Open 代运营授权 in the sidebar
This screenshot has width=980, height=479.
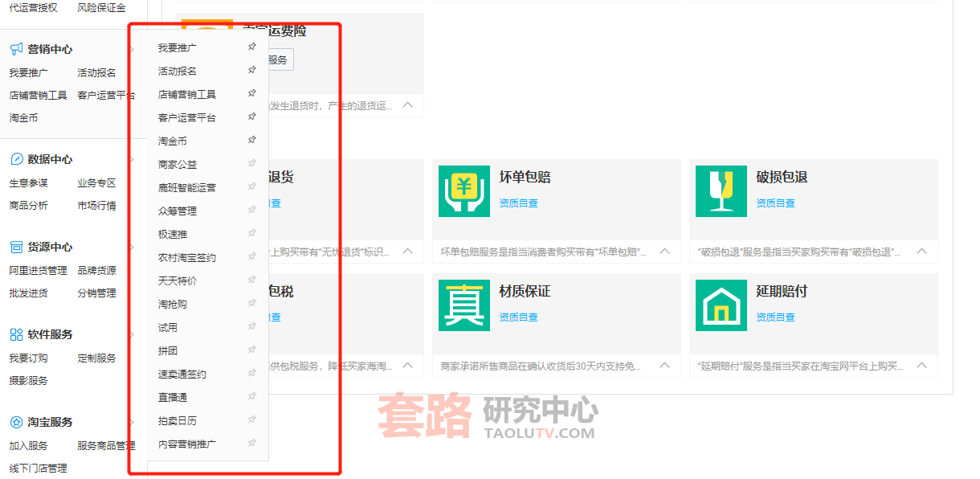point(34,8)
